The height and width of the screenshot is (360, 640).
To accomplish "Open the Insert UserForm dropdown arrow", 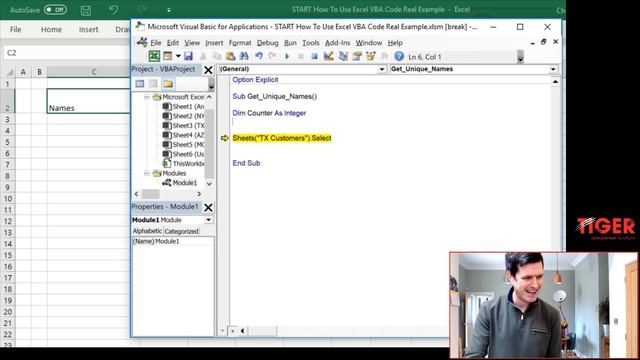I will tap(178, 56).
